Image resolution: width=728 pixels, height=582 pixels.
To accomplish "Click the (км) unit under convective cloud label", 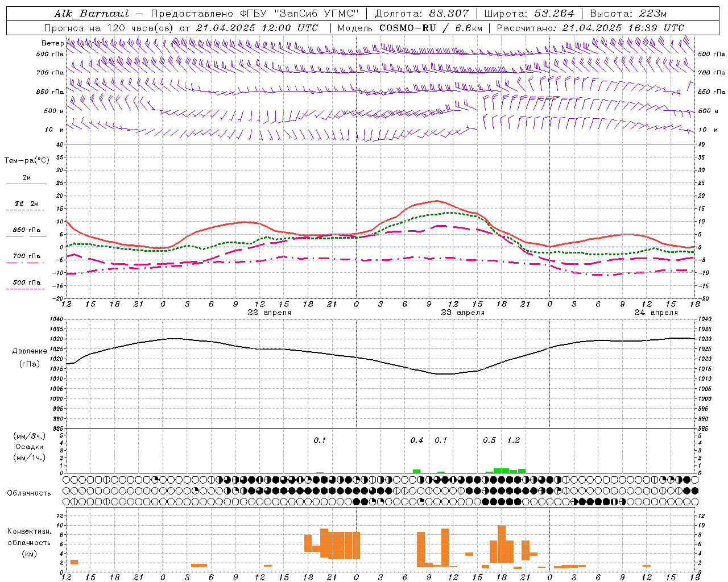I will (29, 554).
